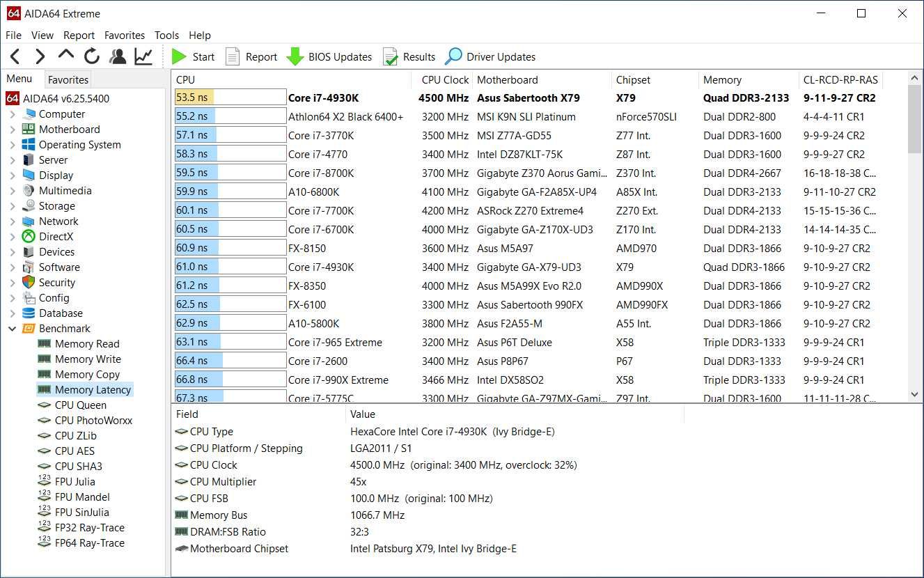Open Driver Updates
Image resolution: width=924 pixels, height=578 pixels.
click(491, 57)
